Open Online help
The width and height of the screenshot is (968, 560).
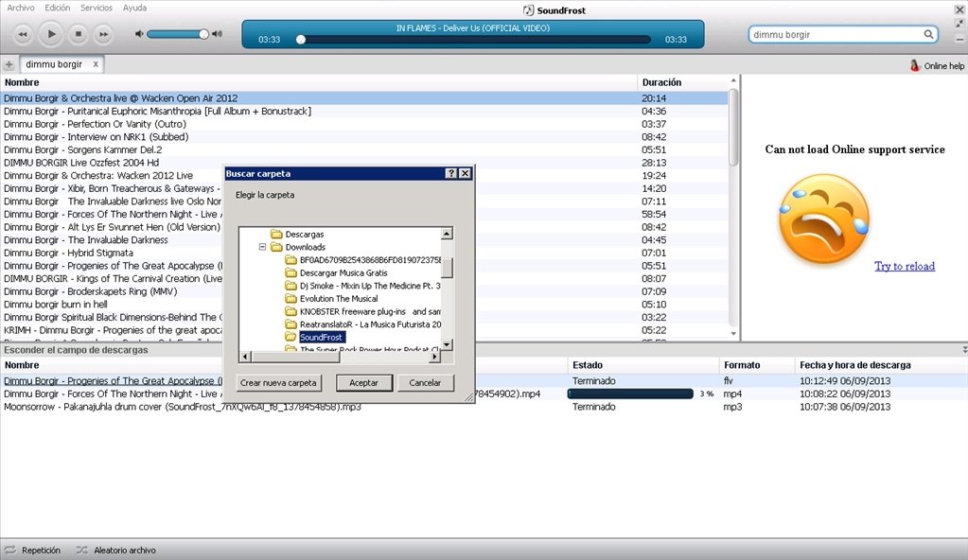pyautogui.click(x=937, y=65)
